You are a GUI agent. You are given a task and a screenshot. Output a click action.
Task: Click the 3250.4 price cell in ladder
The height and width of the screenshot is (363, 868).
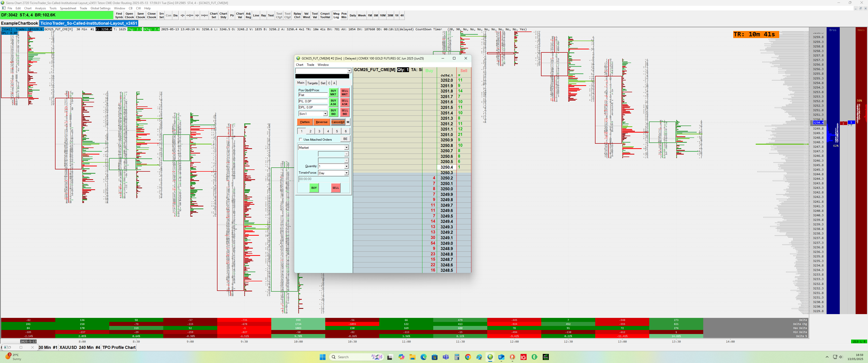pos(446,167)
